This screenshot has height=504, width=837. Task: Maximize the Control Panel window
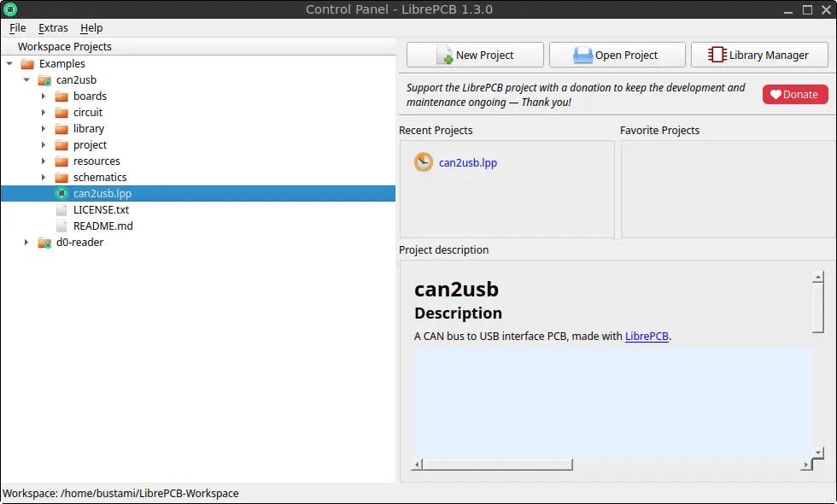[x=807, y=9]
